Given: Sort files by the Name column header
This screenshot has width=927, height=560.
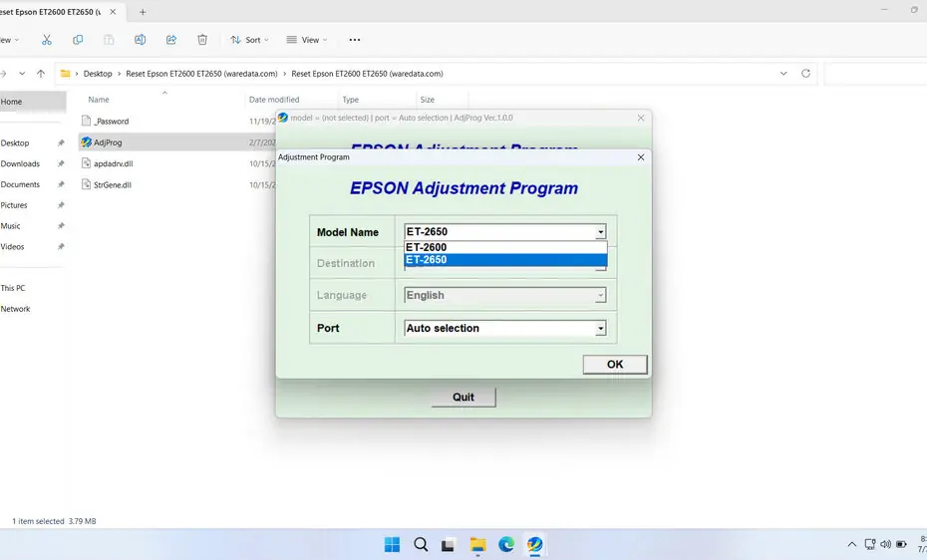Looking at the screenshot, I should [x=99, y=100].
